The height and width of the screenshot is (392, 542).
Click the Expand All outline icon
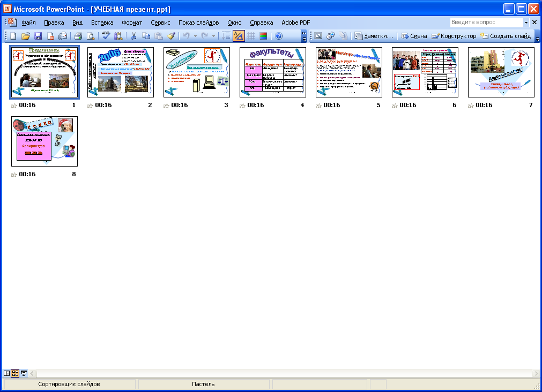(226, 36)
